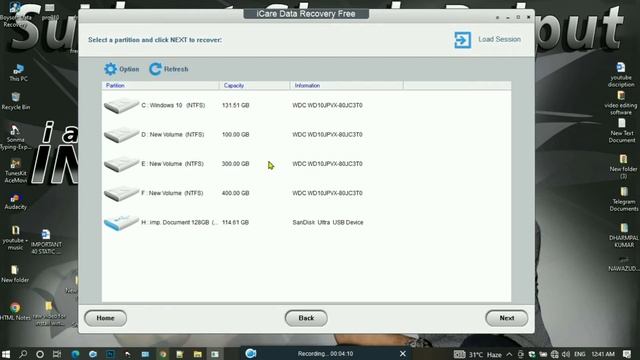Select row 'E : New Volume (NTFS)'
Viewport: 640px width, 360px height.
tap(306, 164)
